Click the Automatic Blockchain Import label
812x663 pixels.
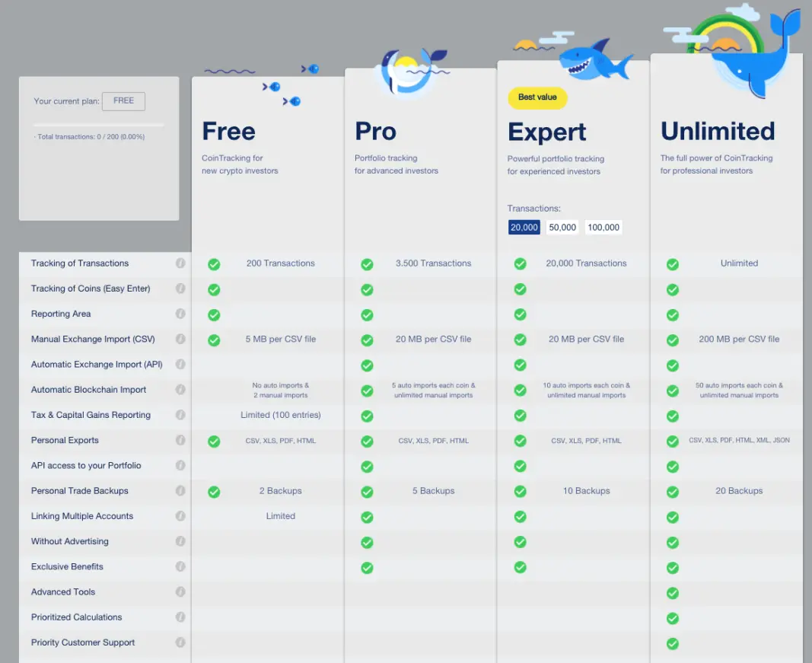[88, 390]
